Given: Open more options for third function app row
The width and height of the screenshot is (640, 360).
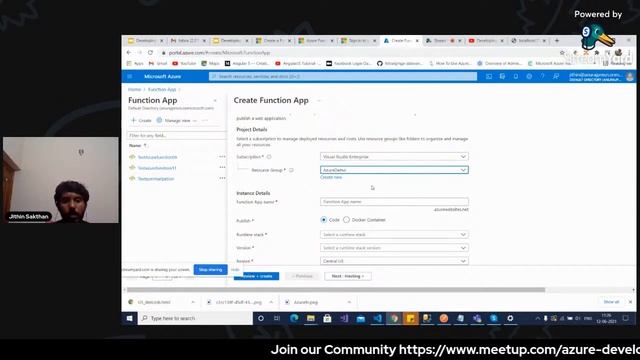Looking at the screenshot, I should pos(222,178).
